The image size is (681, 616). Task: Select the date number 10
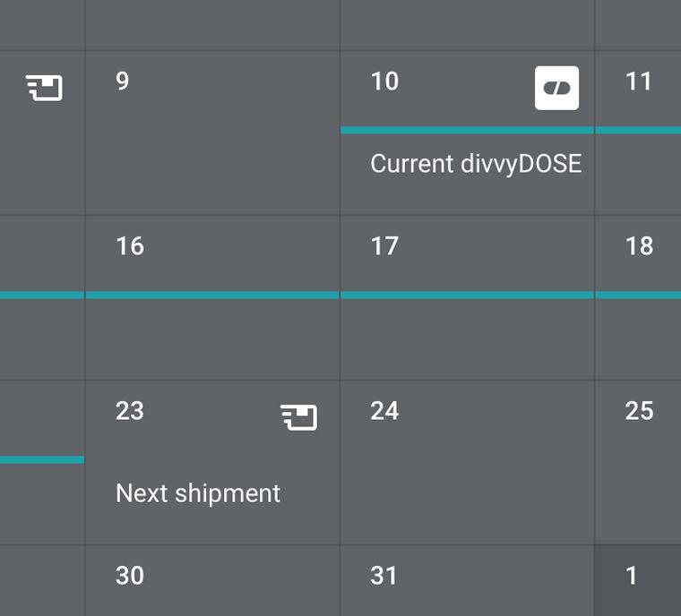point(384,81)
